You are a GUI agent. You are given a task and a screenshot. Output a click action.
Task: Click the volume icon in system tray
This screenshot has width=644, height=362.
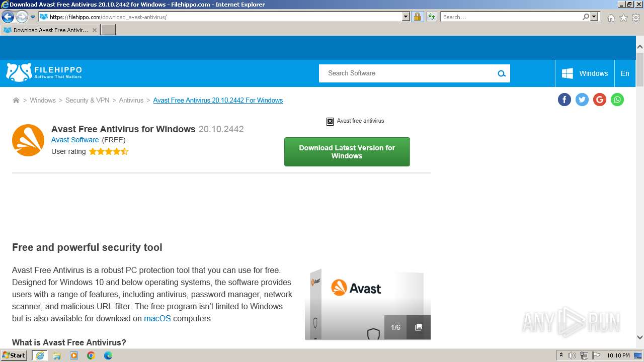[x=572, y=355]
